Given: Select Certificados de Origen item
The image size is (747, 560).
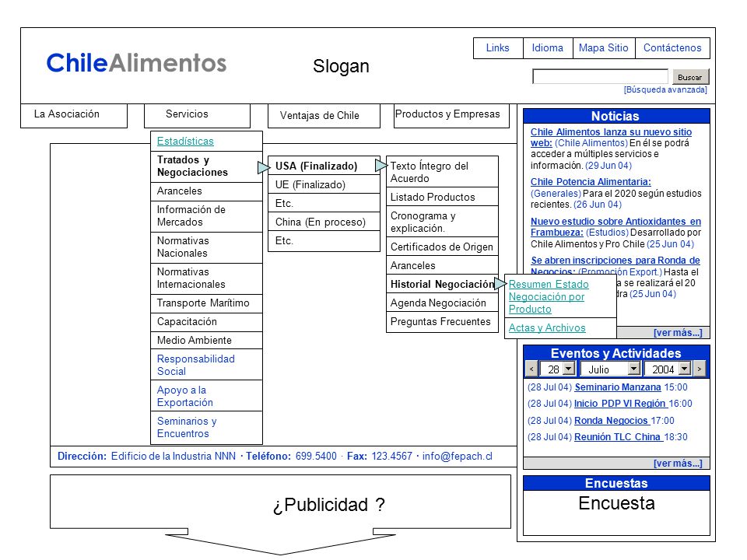Looking at the screenshot, I should click(x=442, y=247).
